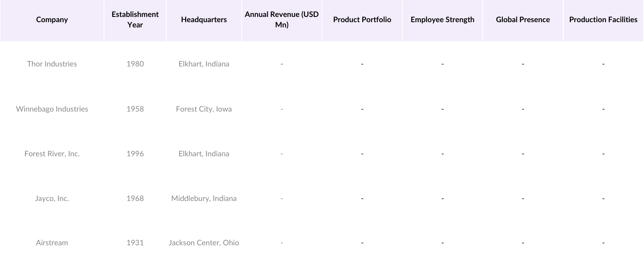Click the Product Portfolio column header
Image resolution: width=644 pixels, height=263 pixels.
(x=362, y=20)
